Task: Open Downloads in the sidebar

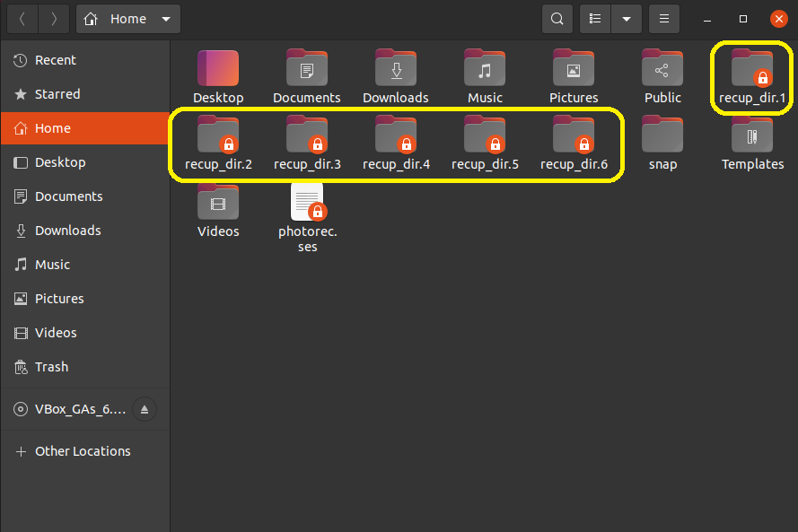Action: [x=85, y=231]
